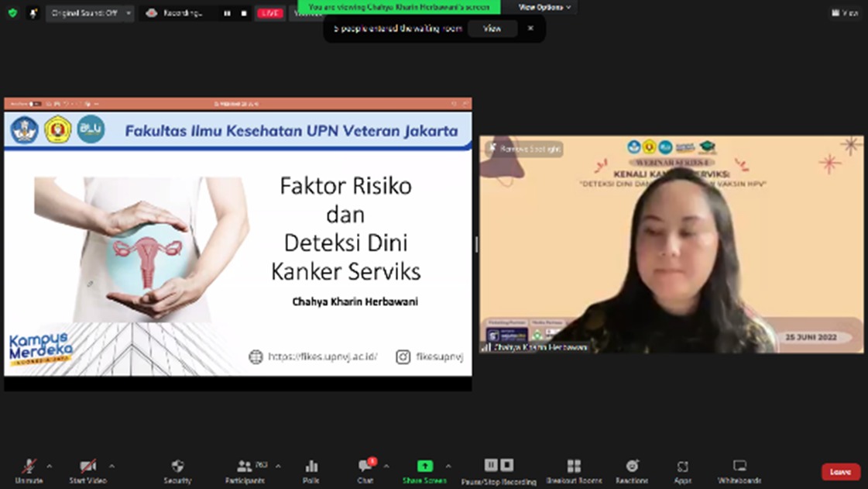
Task: Open the Participants panel
Action: coord(245,470)
